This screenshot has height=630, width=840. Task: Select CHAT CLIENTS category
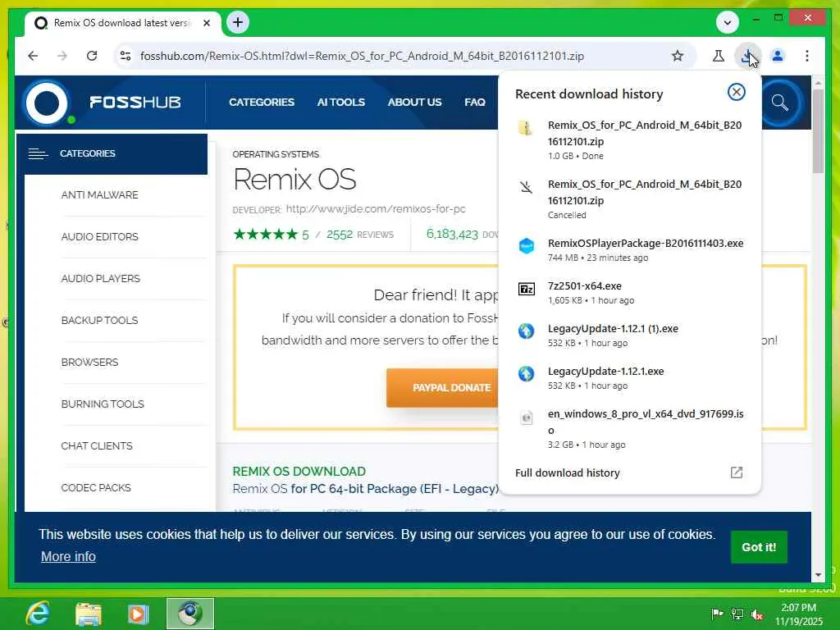click(97, 445)
